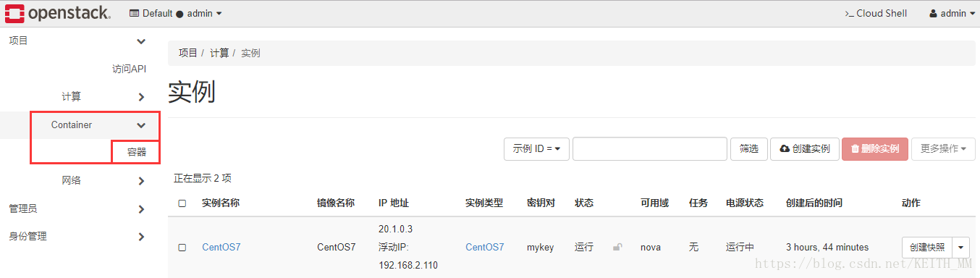Open 访问API in the sidebar
This screenshot has height=278, width=980.
[x=129, y=69]
